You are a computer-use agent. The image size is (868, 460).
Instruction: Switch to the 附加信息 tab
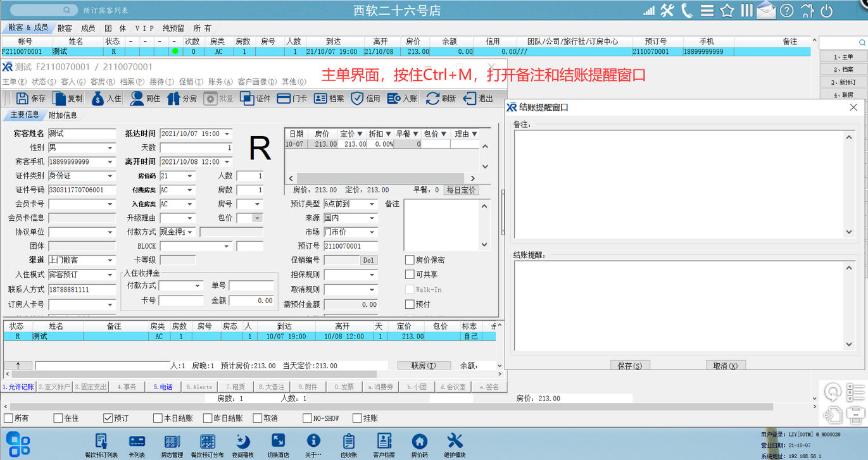(x=63, y=115)
